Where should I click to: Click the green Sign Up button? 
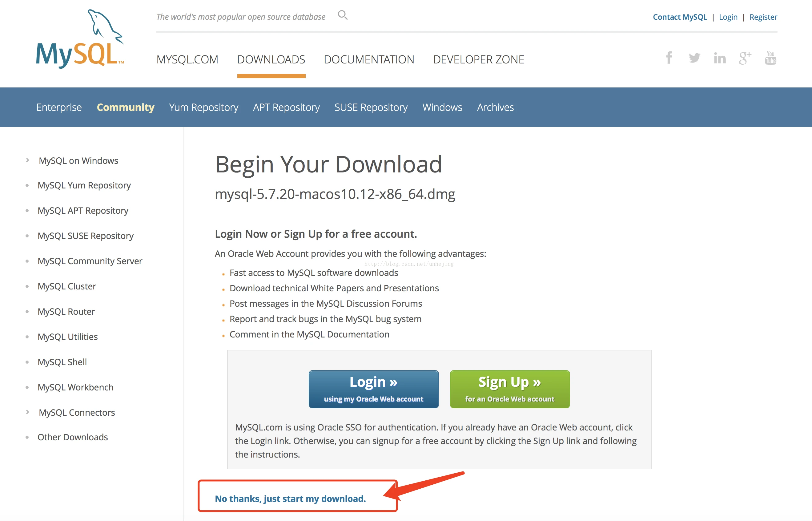tap(510, 389)
